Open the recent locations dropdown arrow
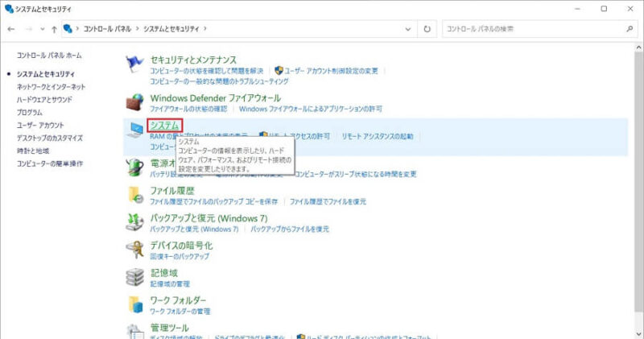This screenshot has width=644, height=339. point(43,29)
